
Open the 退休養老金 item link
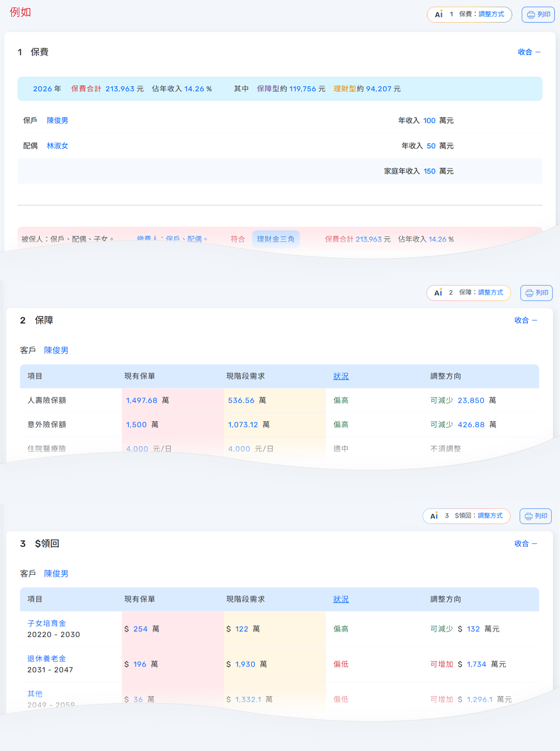tap(46, 658)
